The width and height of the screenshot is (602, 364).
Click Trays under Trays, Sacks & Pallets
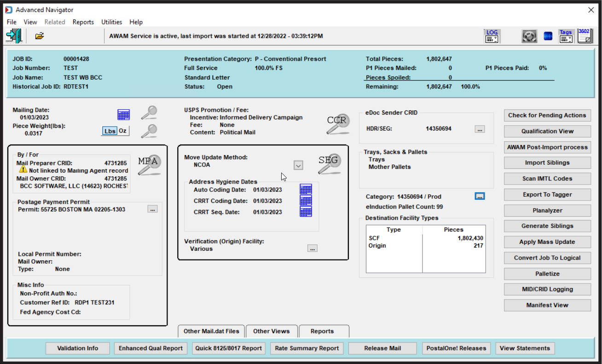pyautogui.click(x=376, y=160)
